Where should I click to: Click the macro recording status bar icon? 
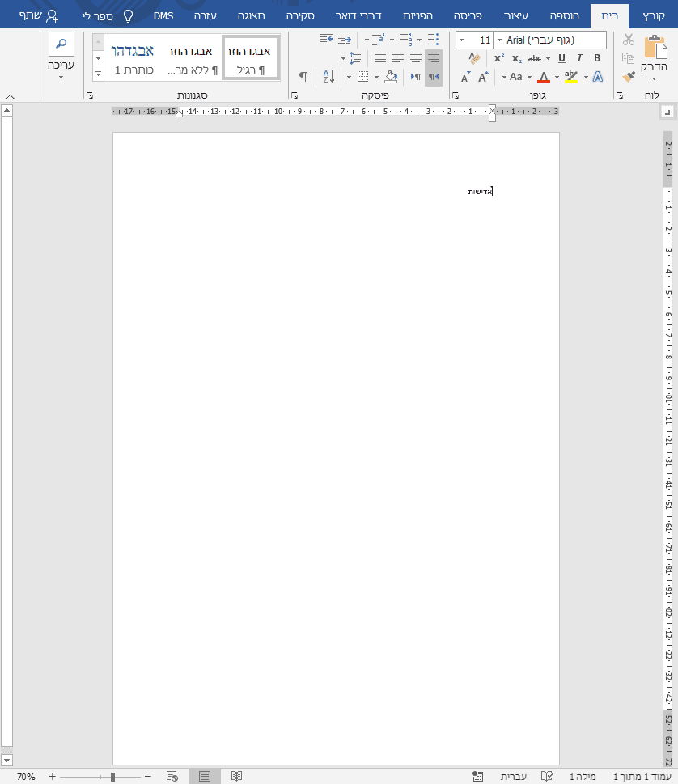tap(478, 776)
